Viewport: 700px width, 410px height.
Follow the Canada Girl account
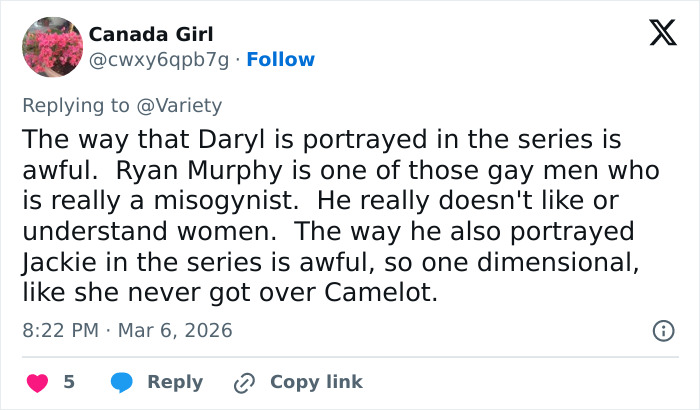pyautogui.click(x=280, y=60)
